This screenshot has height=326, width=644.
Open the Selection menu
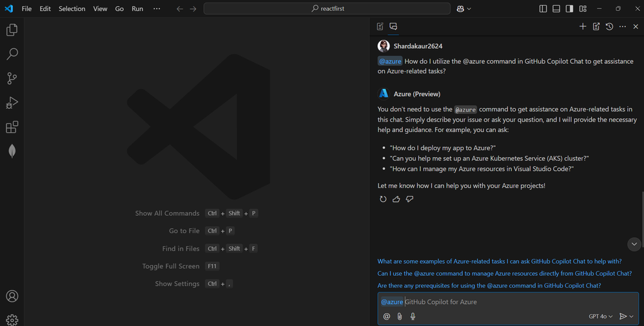[x=72, y=8]
